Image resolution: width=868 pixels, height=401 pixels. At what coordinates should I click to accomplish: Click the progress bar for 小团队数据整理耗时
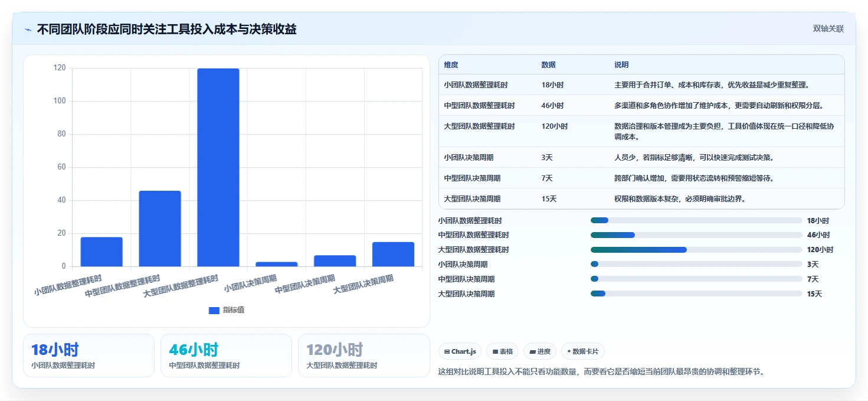[x=696, y=220]
